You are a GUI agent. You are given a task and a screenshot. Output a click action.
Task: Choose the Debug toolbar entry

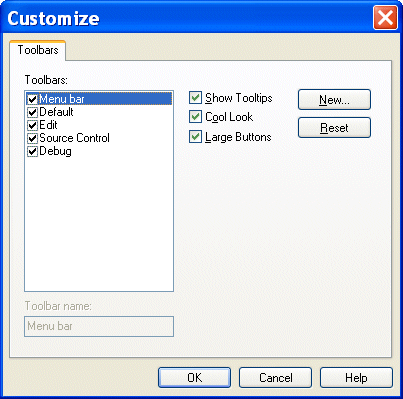click(x=55, y=151)
